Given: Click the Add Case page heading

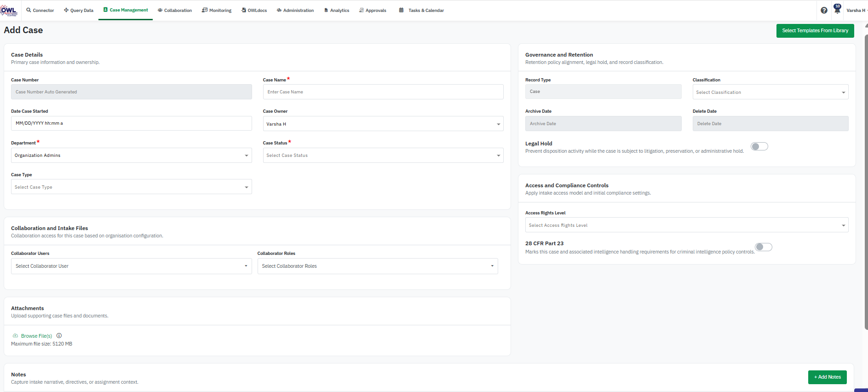Looking at the screenshot, I should pos(23,30).
